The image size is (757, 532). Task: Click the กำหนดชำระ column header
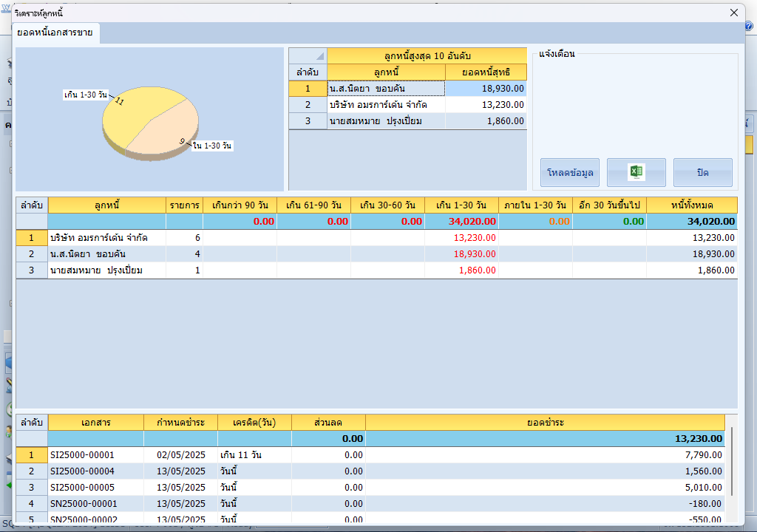click(x=180, y=423)
